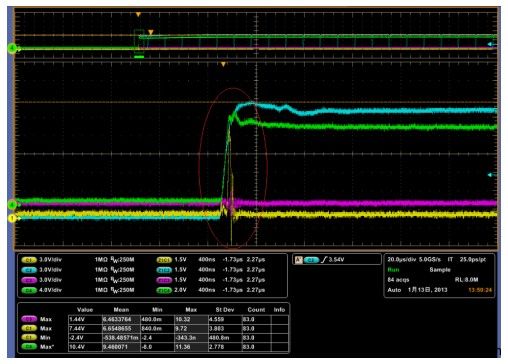Click the topmost orange trigger position triangle
Viewport: 508px width, 364px height.
[x=138, y=15]
